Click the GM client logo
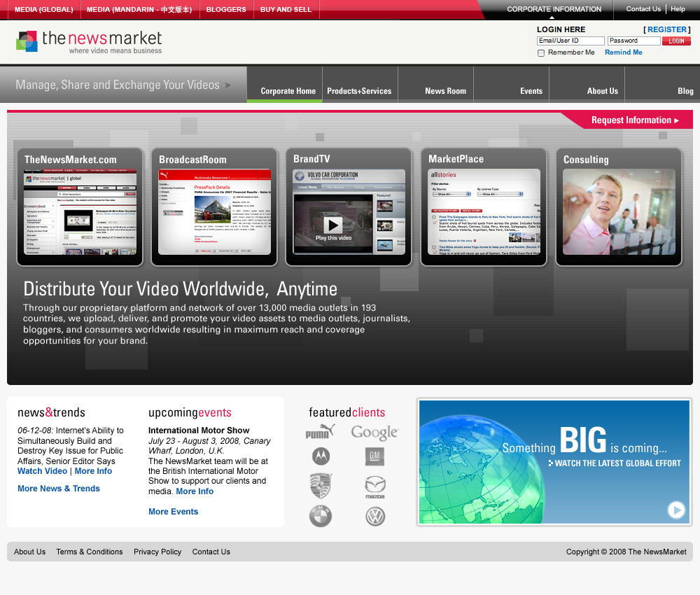The width and height of the screenshot is (700, 595). 374,456
